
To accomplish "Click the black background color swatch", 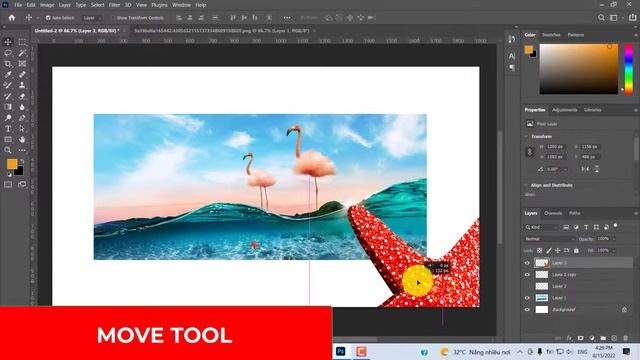I will 19,172.
